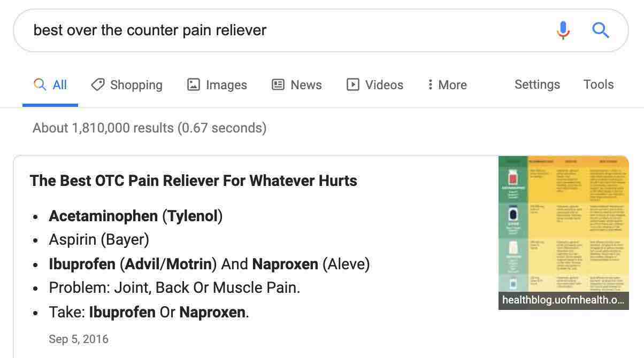Screen dimensions: 644x358
Task: Click the picture icon beside Images
Action: click(x=193, y=84)
